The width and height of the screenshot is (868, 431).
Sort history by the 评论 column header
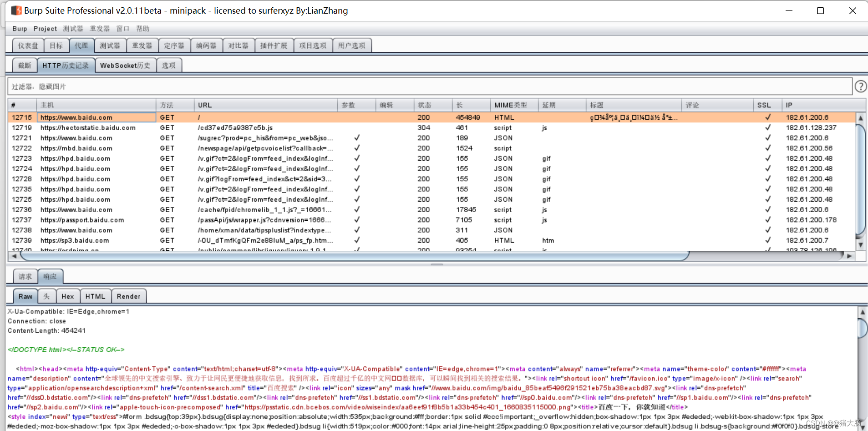[717, 105]
